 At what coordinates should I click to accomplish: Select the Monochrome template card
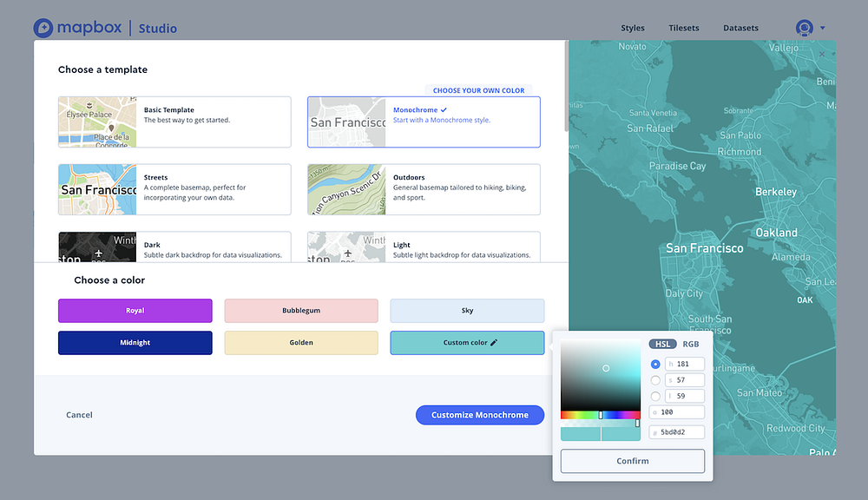[x=424, y=122]
